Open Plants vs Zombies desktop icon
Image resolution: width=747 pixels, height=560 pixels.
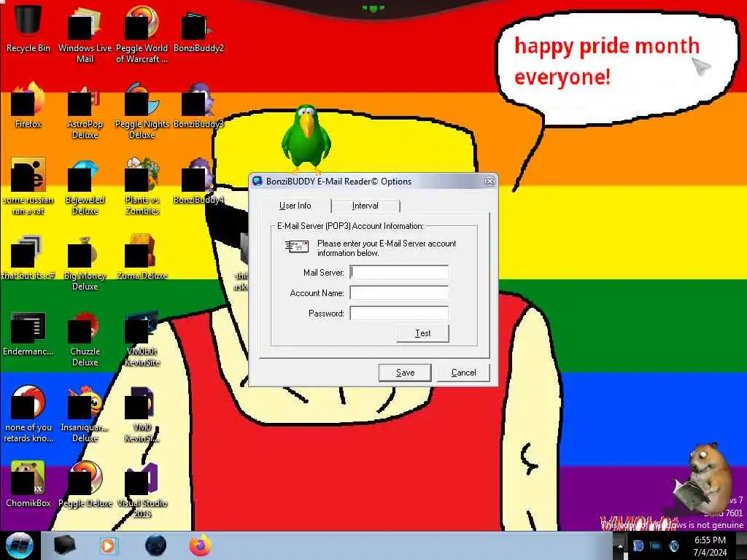142,186
